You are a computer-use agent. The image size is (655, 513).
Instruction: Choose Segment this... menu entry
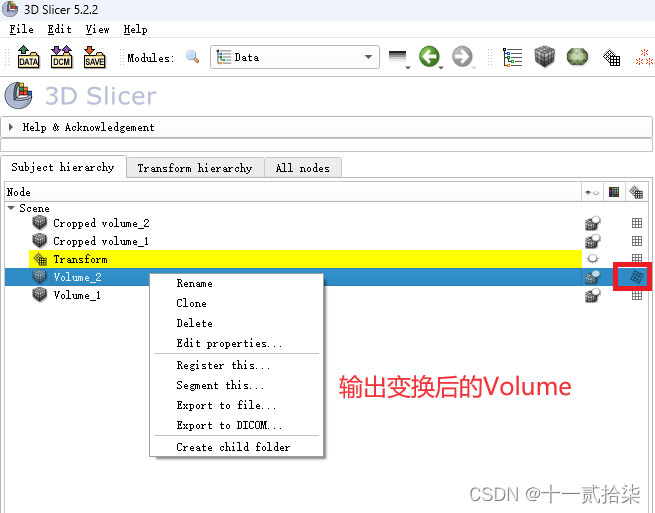(x=236, y=385)
